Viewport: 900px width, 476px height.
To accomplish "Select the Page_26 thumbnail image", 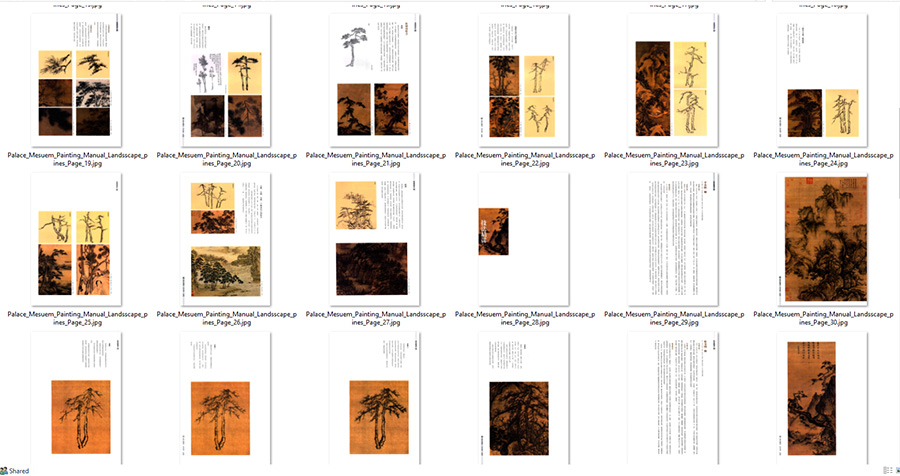I will tap(226, 239).
